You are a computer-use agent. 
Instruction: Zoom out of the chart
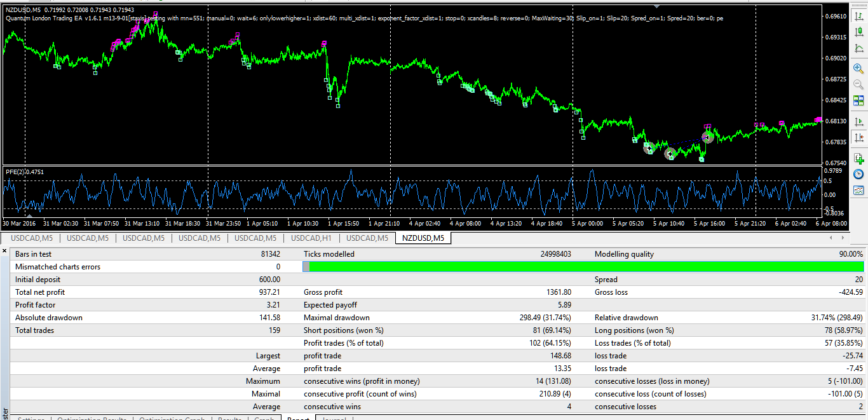pos(858,84)
